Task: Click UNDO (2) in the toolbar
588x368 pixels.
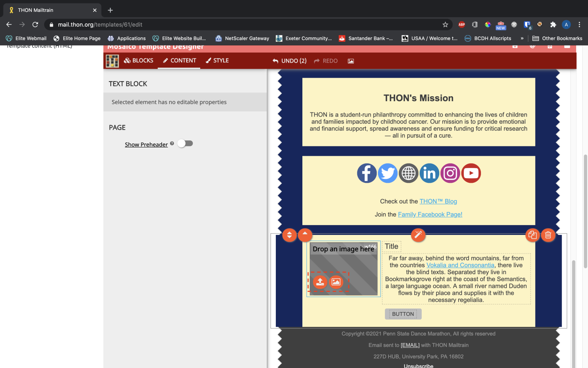Action: [x=289, y=61]
